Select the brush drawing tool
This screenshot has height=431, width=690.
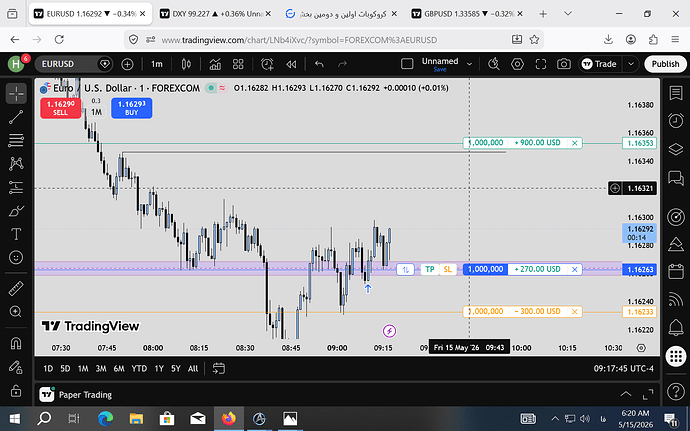click(x=16, y=211)
